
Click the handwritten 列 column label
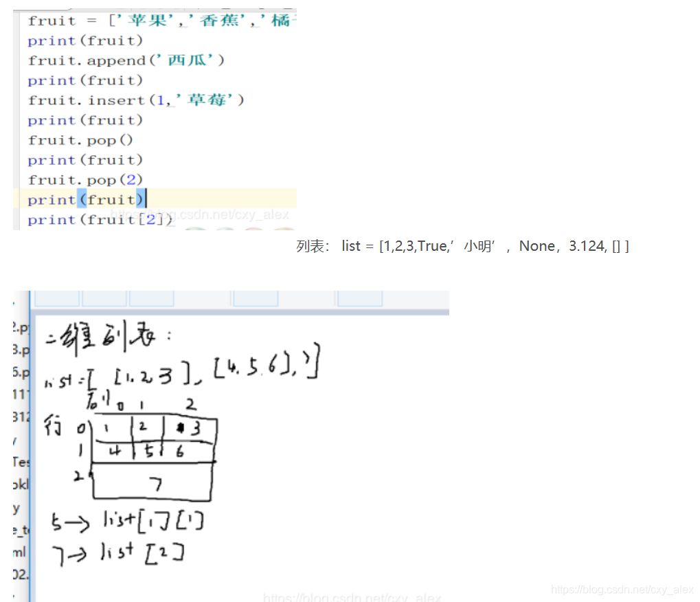(98, 399)
